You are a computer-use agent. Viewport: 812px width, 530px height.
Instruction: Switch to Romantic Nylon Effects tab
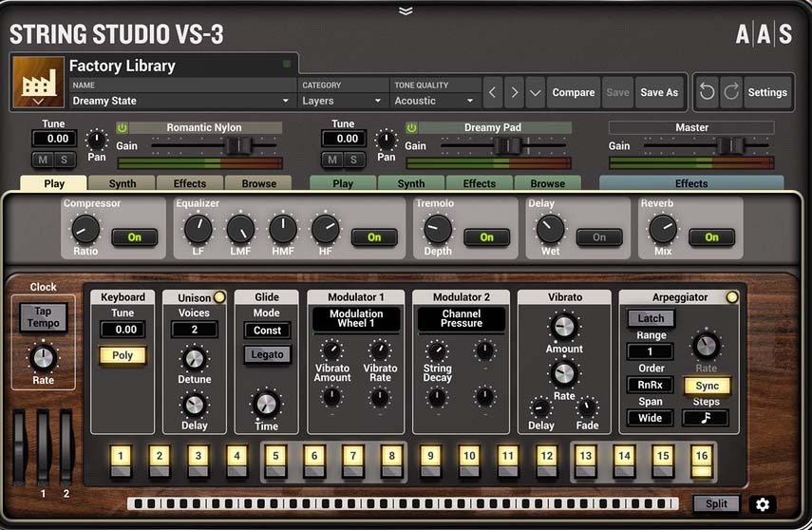[x=190, y=183]
